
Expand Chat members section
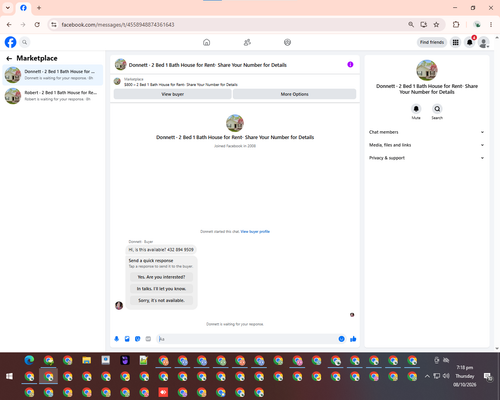(426, 132)
